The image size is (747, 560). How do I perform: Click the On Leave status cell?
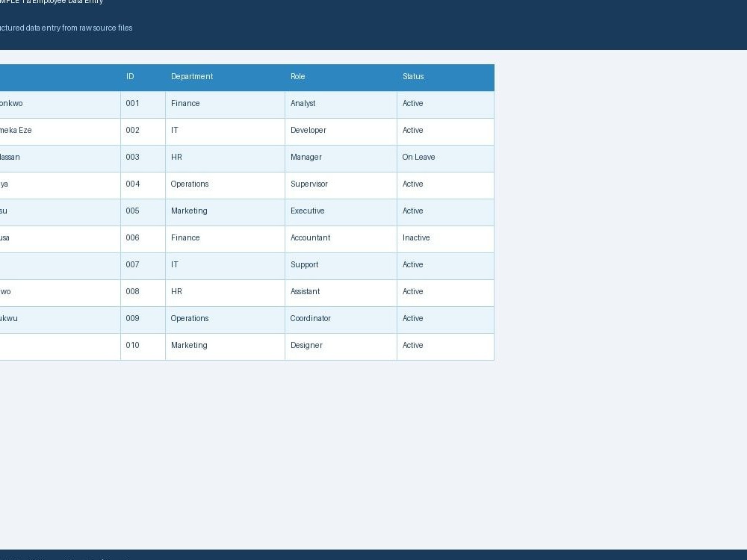click(445, 158)
